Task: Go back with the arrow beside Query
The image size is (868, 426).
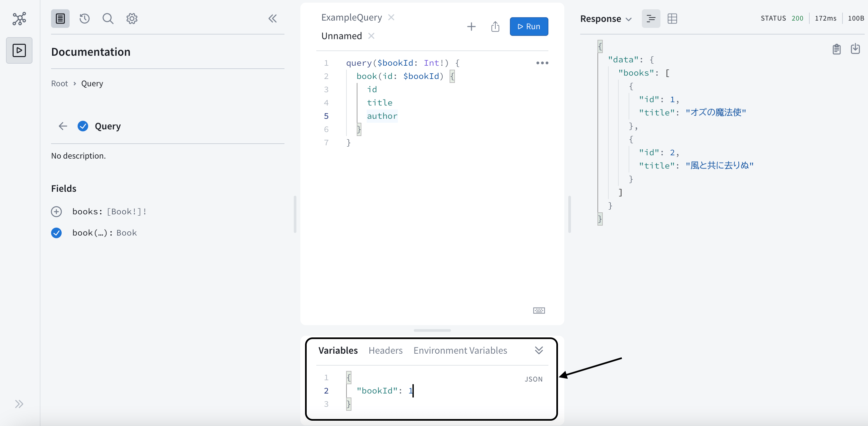Action: [x=63, y=126]
